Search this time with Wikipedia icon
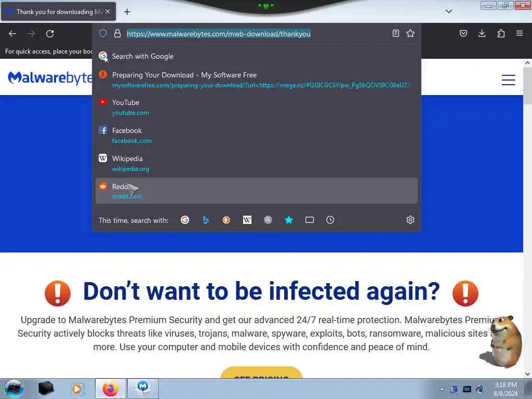This screenshot has height=399, width=532. click(247, 220)
